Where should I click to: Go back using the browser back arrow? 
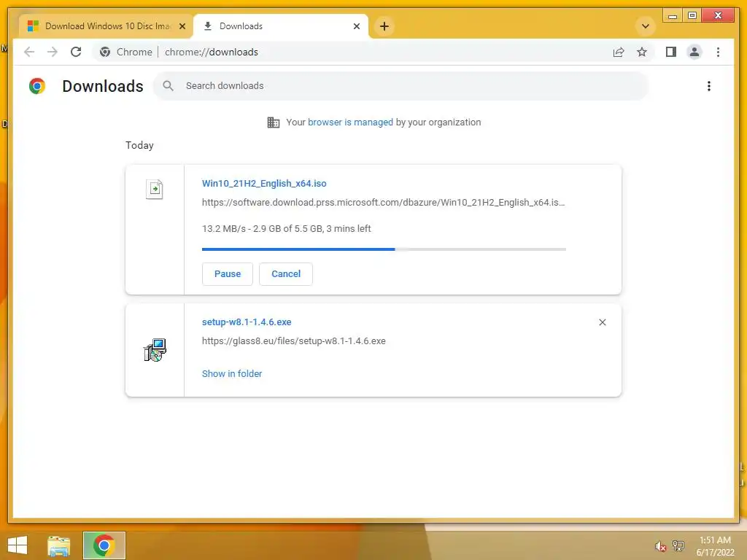[x=29, y=52]
